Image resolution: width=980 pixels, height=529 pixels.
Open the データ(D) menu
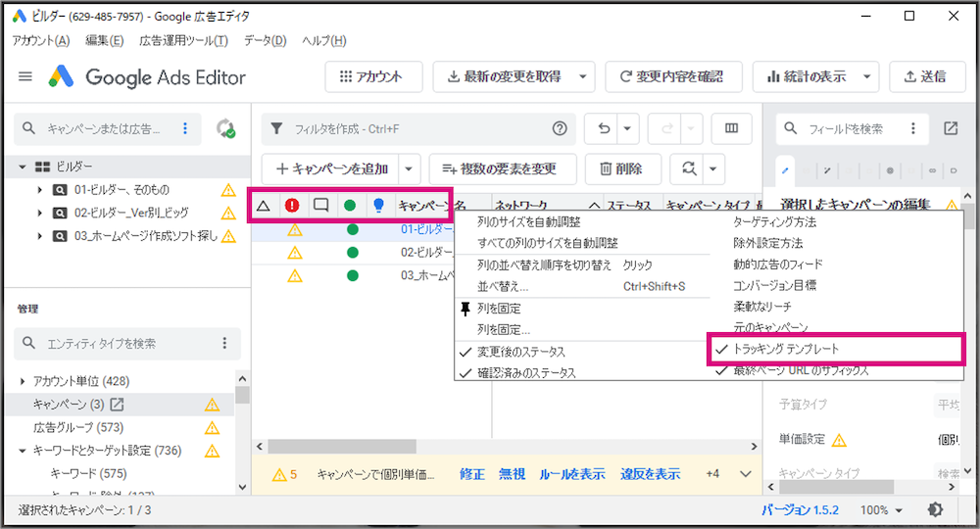(x=265, y=40)
